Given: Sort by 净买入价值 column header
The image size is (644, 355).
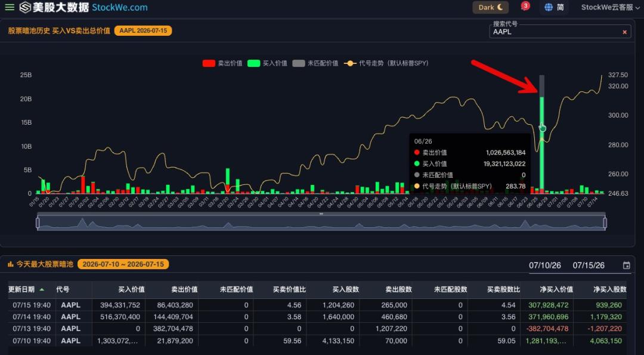Looking at the screenshot, I should 556,289.
